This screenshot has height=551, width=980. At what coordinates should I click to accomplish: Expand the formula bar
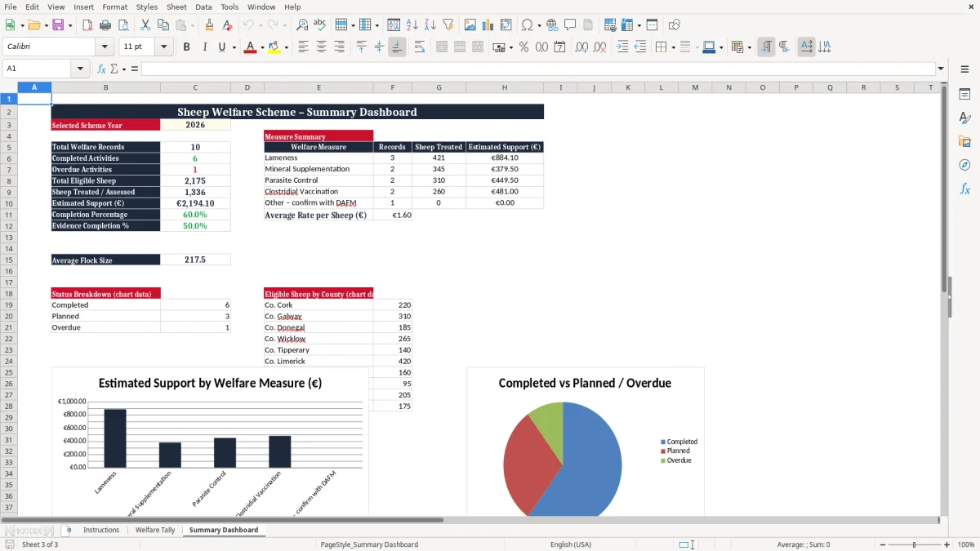point(941,69)
